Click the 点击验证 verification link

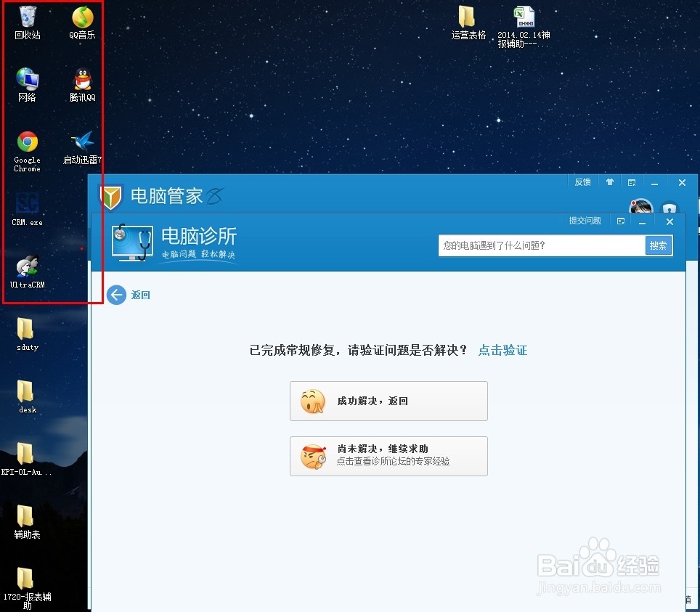coord(502,349)
